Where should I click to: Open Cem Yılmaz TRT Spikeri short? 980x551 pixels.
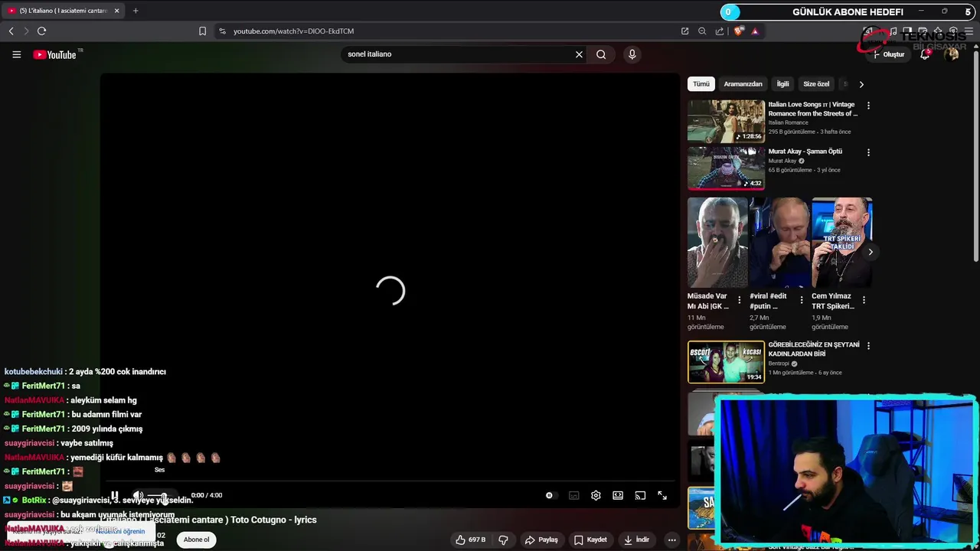click(841, 243)
